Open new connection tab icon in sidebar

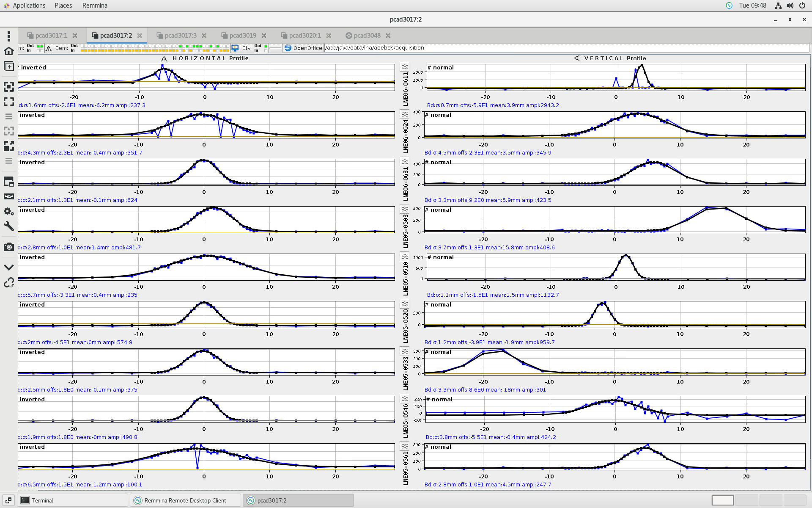click(9, 66)
